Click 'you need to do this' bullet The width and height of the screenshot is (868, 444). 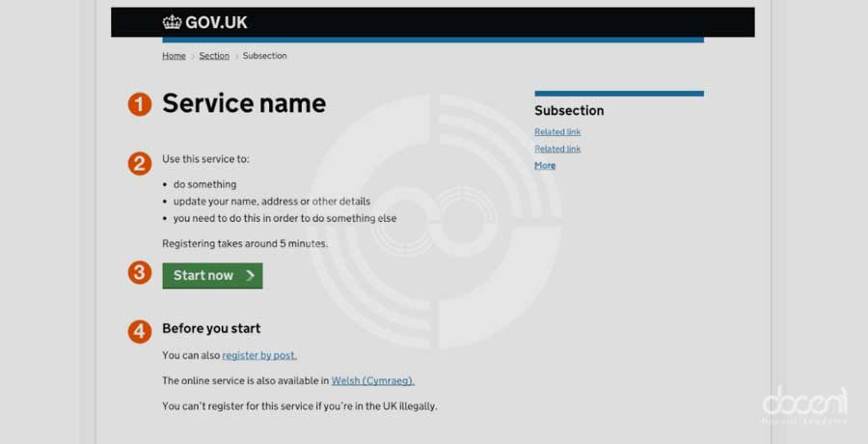point(285,218)
